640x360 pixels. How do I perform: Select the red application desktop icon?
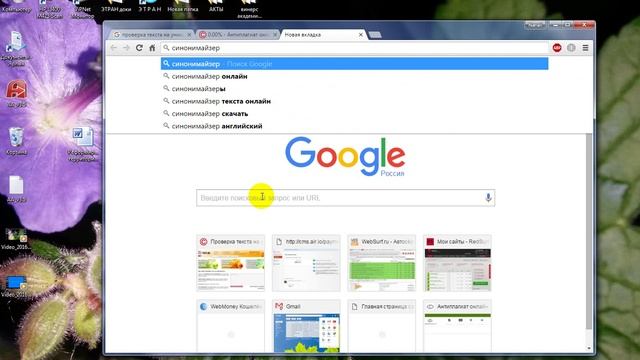[16, 93]
